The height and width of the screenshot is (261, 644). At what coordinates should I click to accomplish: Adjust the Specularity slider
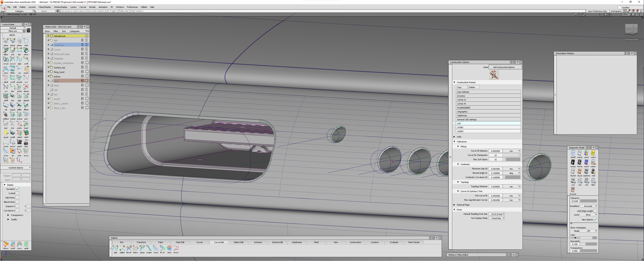coord(589,244)
